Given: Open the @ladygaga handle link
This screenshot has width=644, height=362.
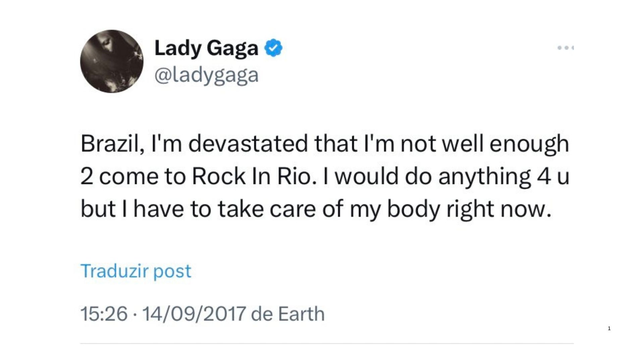Looking at the screenshot, I should coord(206,75).
